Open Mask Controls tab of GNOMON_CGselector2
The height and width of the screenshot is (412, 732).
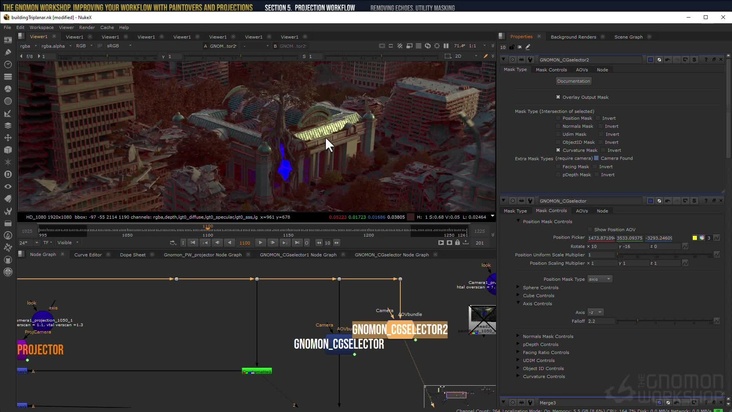pos(551,70)
